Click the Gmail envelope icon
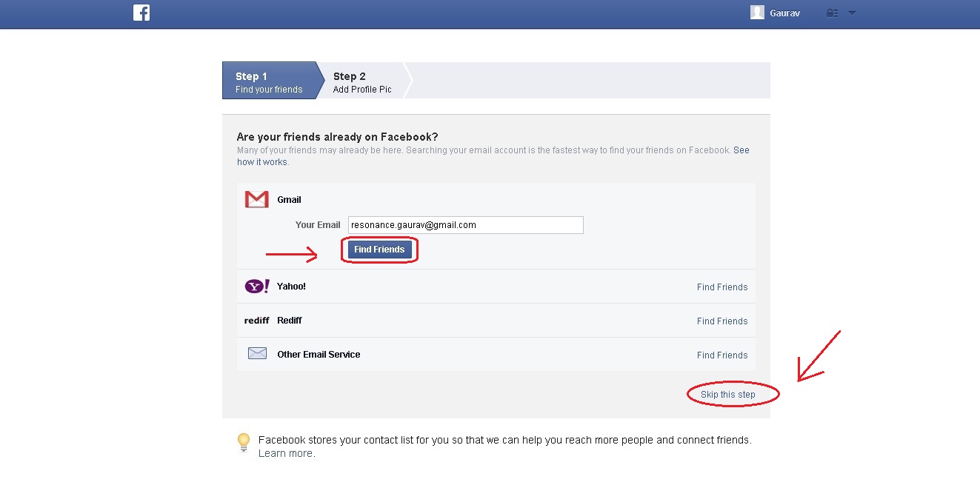The image size is (980, 485). coord(256,199)
